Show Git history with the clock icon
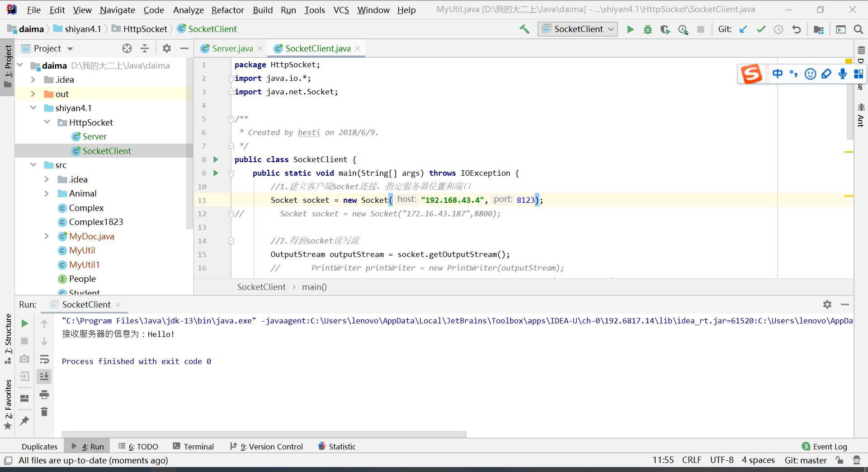The height and width of the screenshot is (472, 868). pyautogui.click(x=778, y=29)
